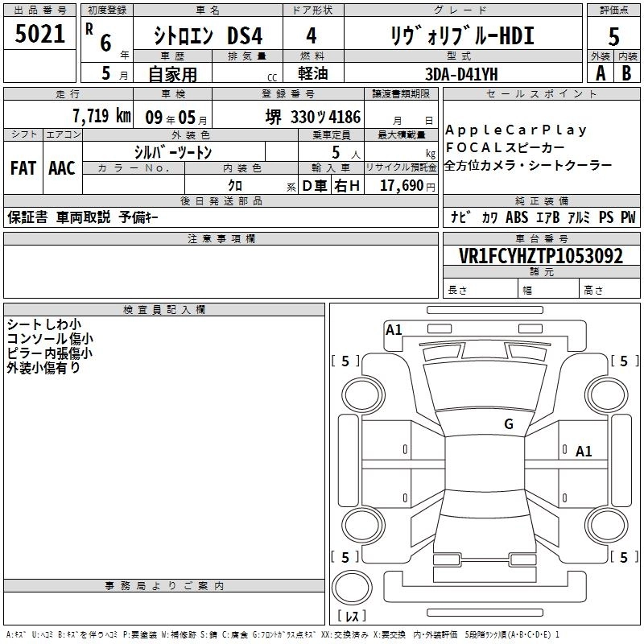
Task: Click the 注意事項欄 header
Action: (221, 238)
